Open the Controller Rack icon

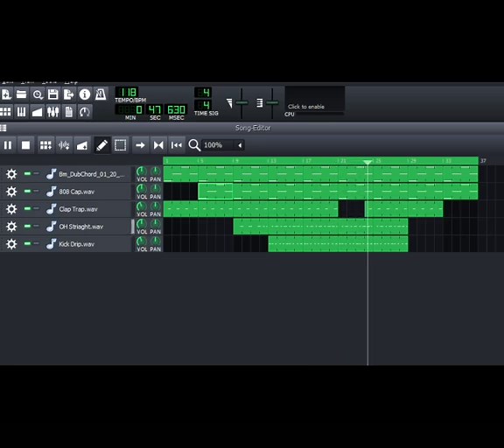(x=85, y=112)
